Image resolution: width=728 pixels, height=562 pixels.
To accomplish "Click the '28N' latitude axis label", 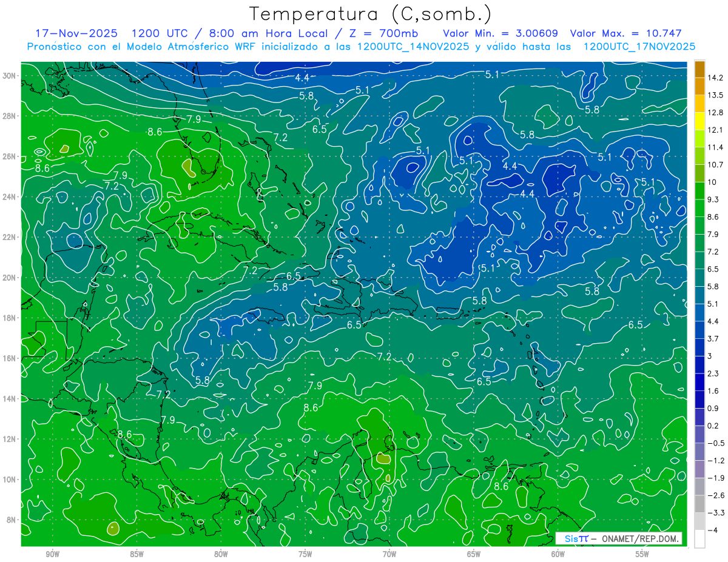I will [10, 116].
